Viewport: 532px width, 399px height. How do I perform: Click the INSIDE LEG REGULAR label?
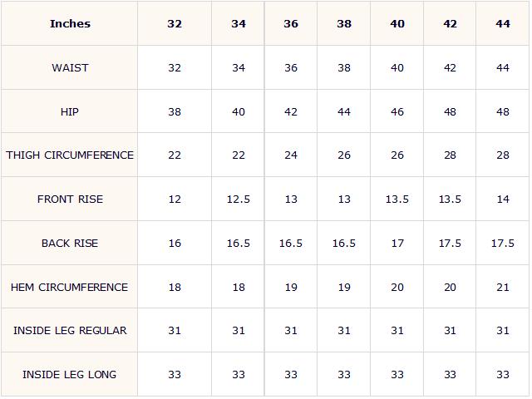coord(70,331)
